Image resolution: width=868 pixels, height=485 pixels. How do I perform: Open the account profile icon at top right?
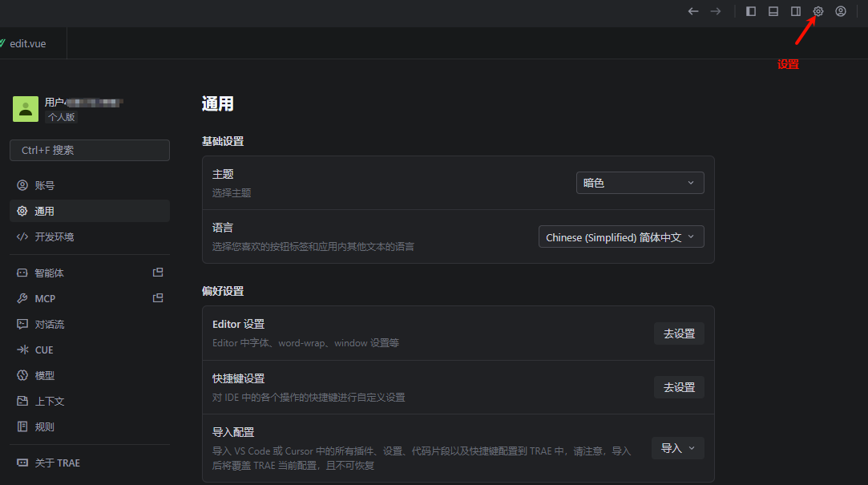840,11
